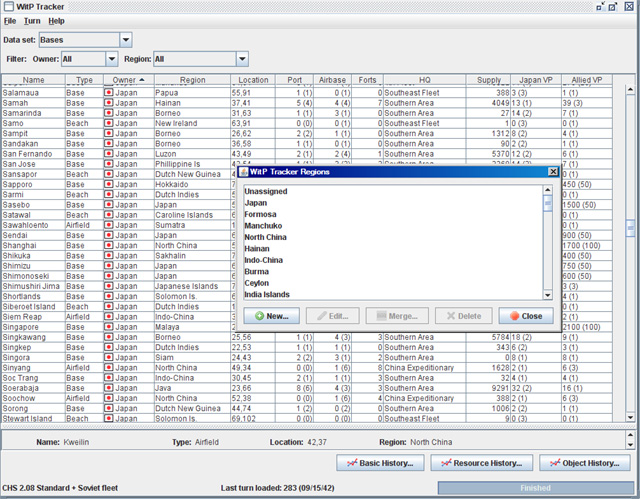The width and height of the screenshot is (640, 499).
Task: Close the WitP Tracker Regions dialog via X
Action: 553,172
